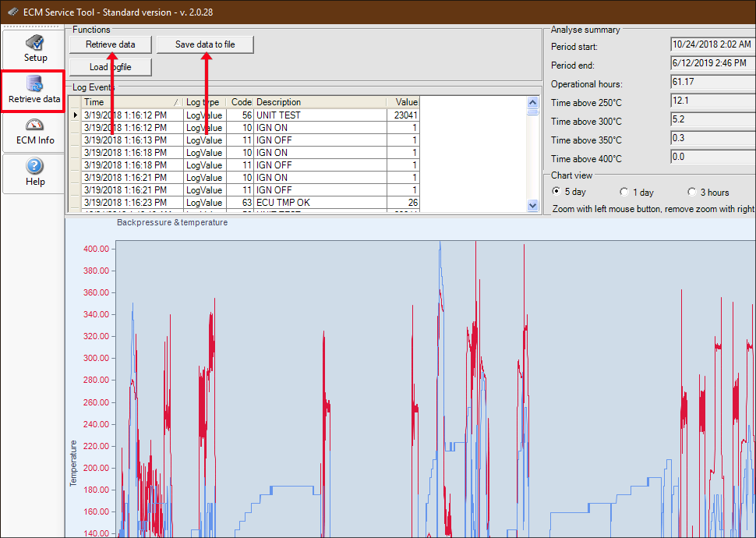Sort by the Description column header
756x538 pixels.
coord(320,102)
